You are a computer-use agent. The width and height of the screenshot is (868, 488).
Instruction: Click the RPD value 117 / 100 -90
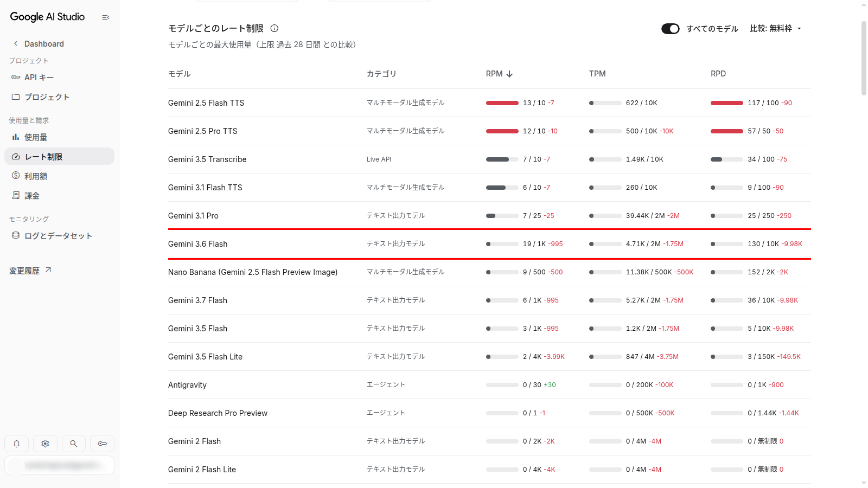770,103
